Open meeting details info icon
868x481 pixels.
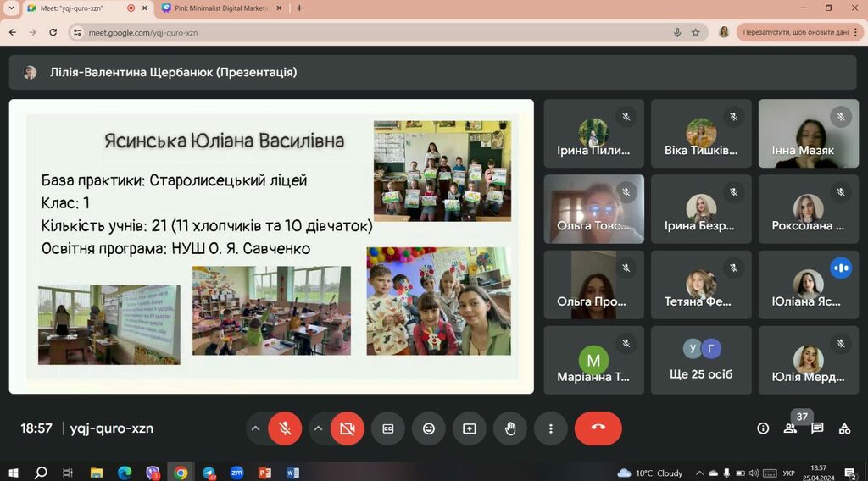pyautogui.click(x=763, y=428)
